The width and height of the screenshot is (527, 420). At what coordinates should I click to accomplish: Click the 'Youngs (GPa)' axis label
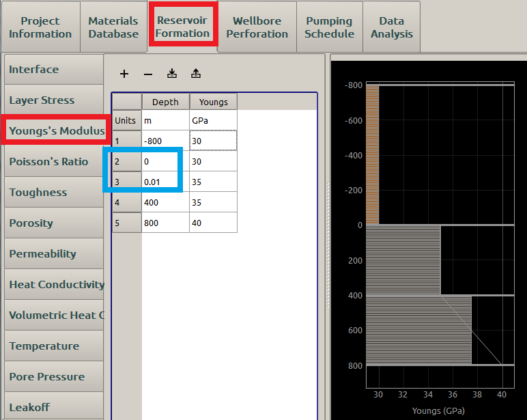[x=438, y=410]
